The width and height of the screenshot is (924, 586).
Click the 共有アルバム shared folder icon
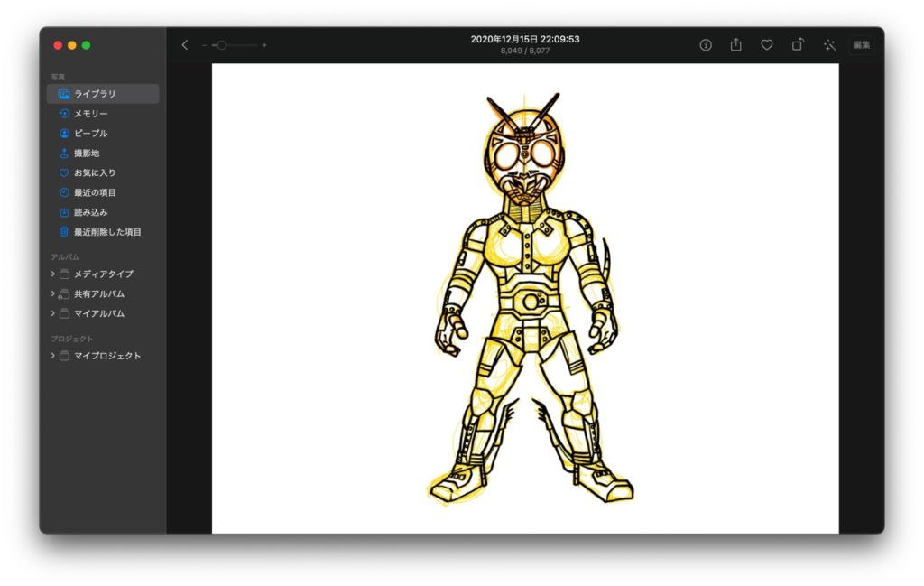click(x=64, y=293)
